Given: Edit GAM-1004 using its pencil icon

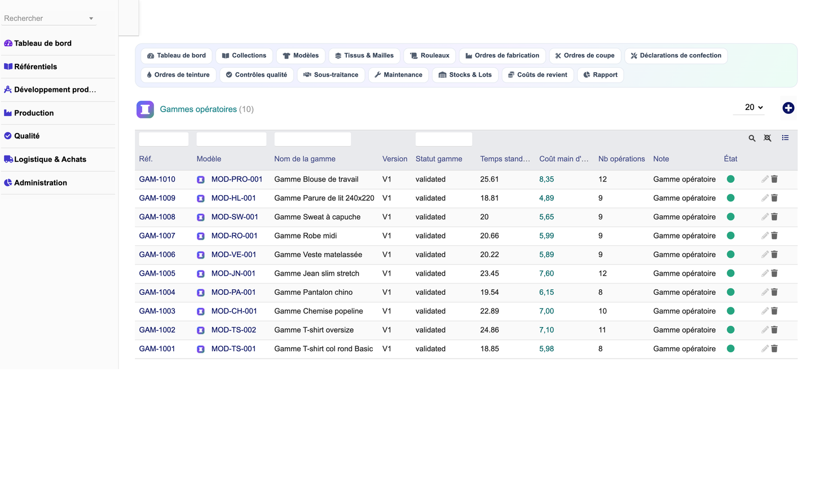Looking at the screenshot, I should tap(765, 292).
